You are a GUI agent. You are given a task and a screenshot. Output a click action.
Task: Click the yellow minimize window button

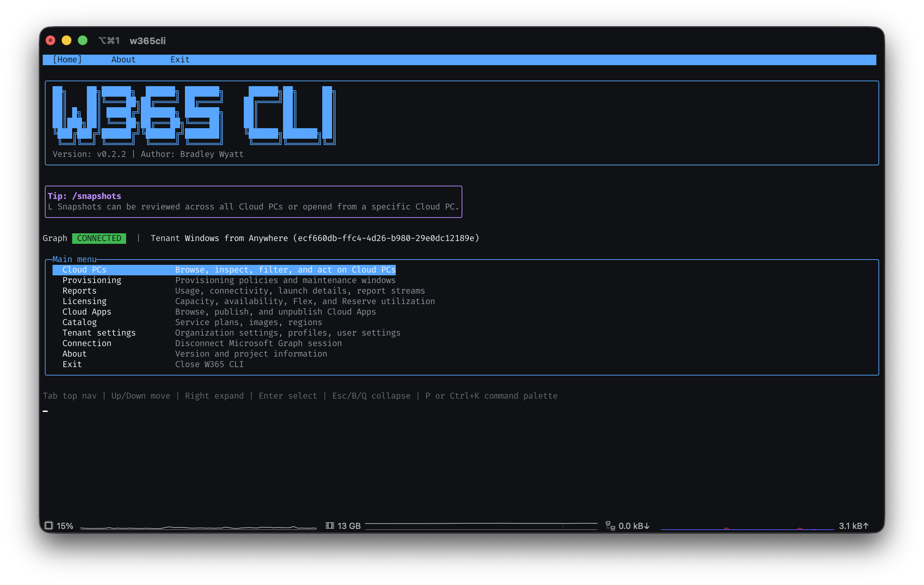pos(67,40)
